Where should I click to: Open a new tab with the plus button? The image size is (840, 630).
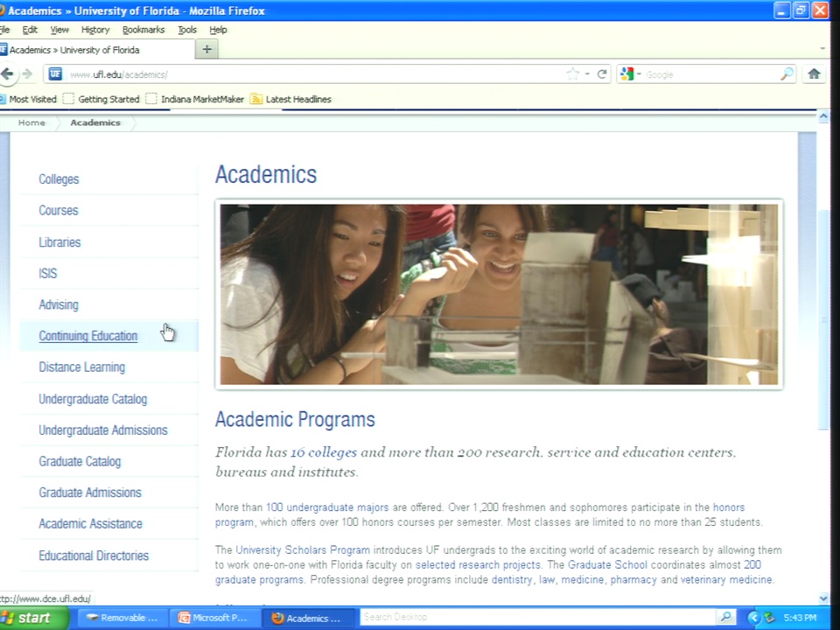(x=206, y=49)
